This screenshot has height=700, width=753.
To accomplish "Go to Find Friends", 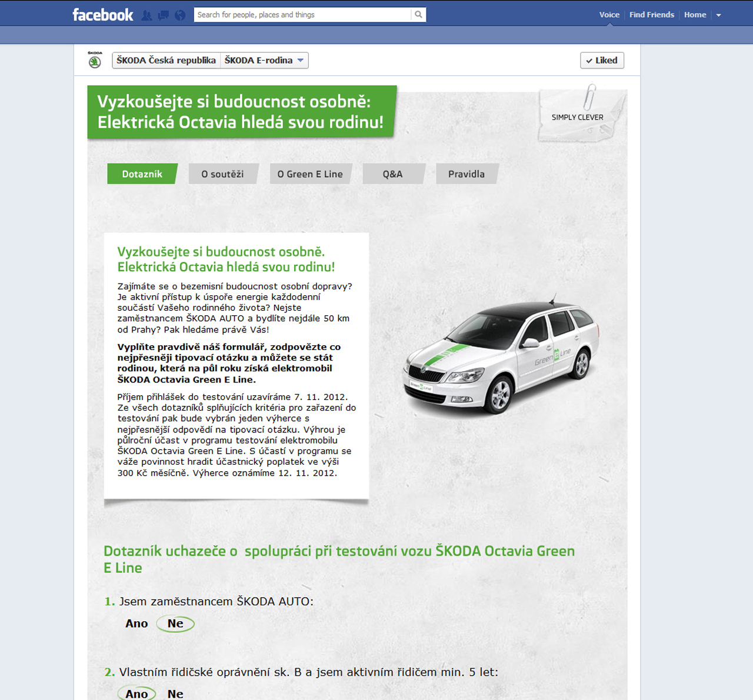I will coord(651,15).
